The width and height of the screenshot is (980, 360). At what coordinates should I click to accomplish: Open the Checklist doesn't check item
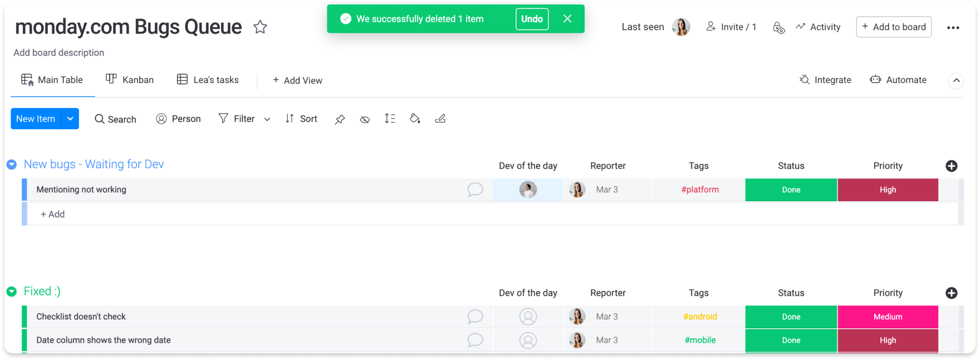coord(81,317)
